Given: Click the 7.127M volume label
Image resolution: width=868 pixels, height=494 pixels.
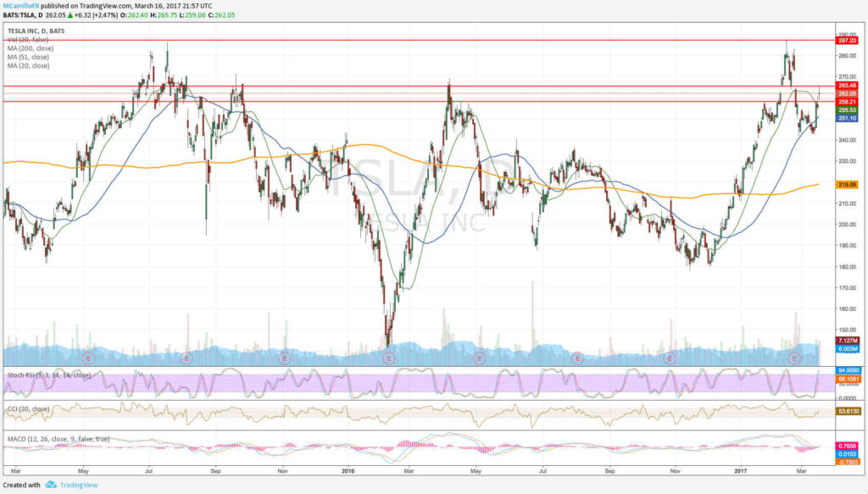Looking at the screenshot, I should coord(847,341).
